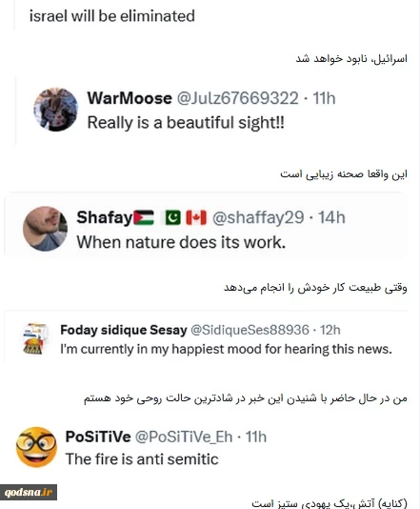Click the PoSiTiVe emoji avatar
Viewport: 420px width, 509px height.
click(36, 447)
